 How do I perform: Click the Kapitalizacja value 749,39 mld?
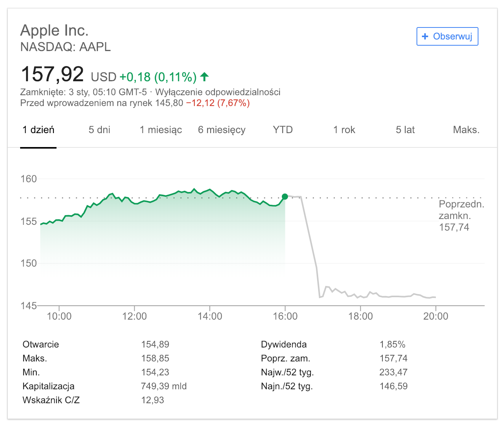[x=164, y=386]
